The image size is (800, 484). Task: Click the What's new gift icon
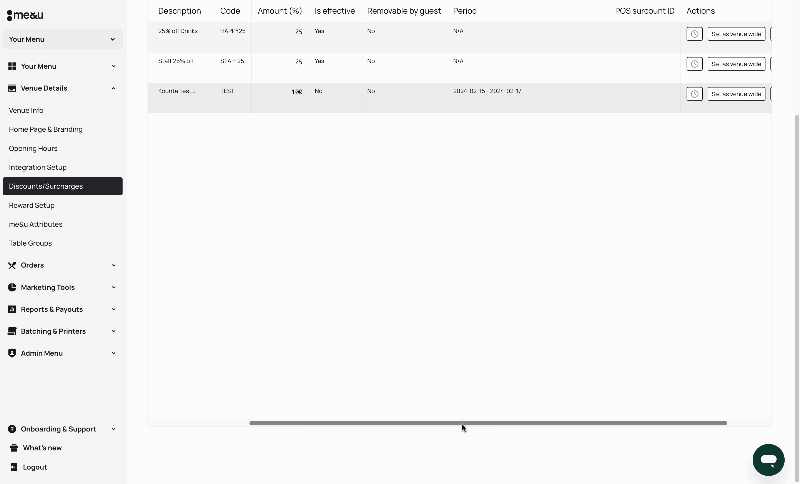[x=14, y=448]
